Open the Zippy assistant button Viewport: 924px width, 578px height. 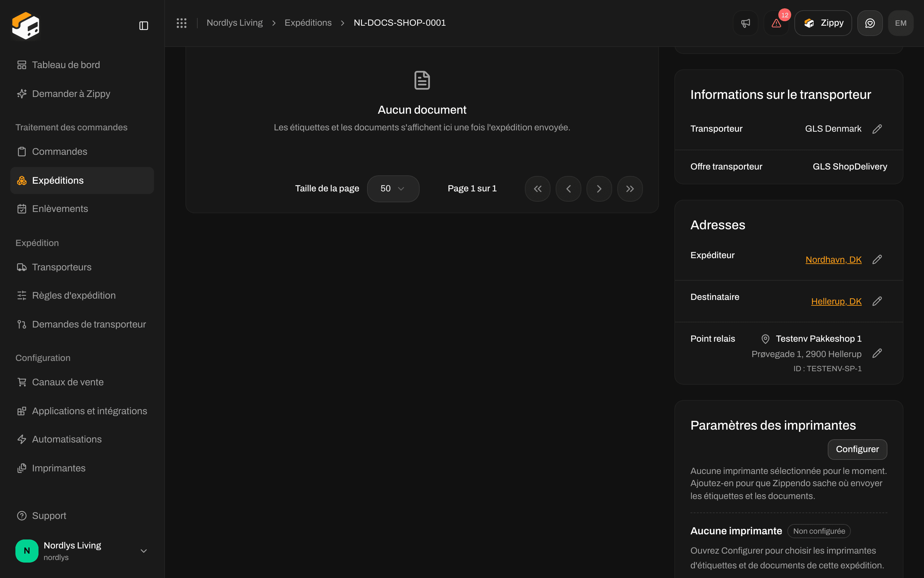(823, 23)
